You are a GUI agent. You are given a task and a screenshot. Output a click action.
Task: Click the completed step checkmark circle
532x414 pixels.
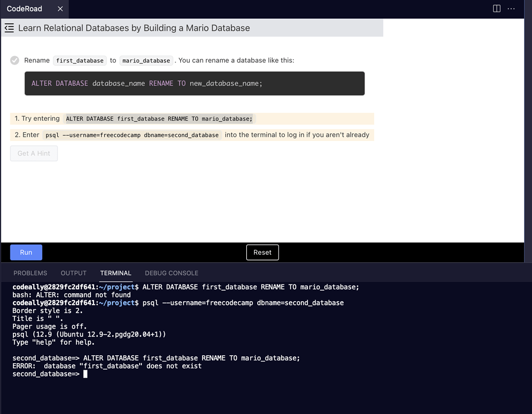[x=14, y=60]
